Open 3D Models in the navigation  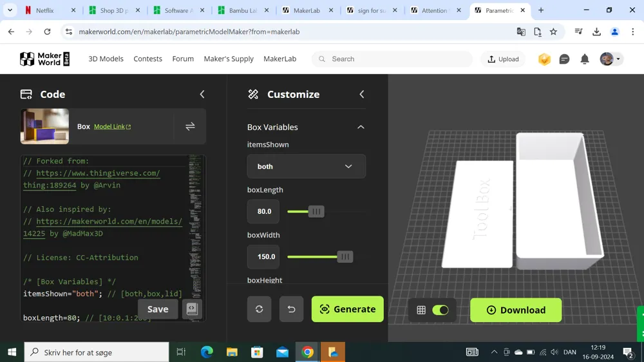click(106, 59)
